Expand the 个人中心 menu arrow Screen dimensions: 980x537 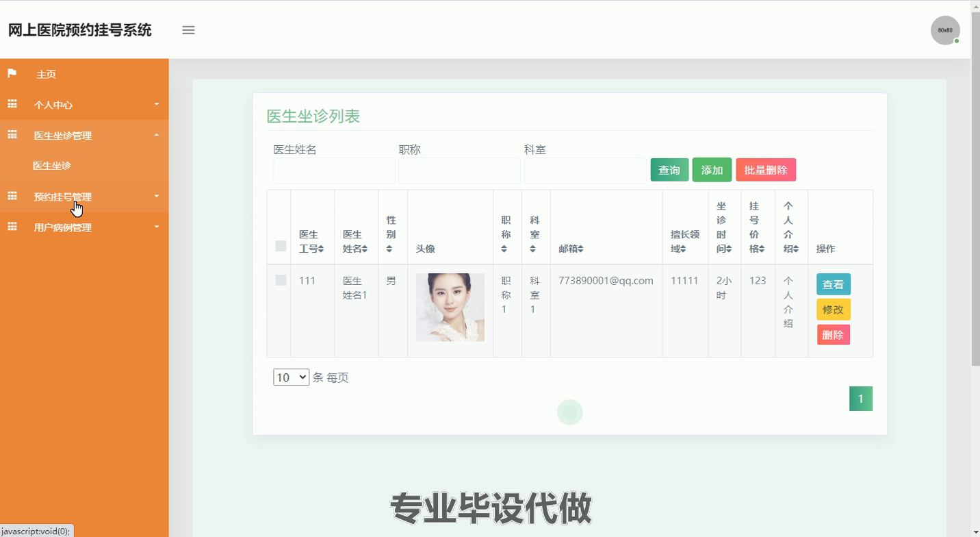[x=157, y=104]
